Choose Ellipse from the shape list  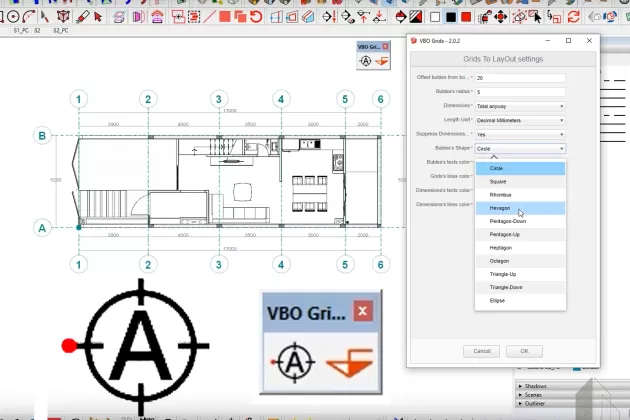[520, 301]
